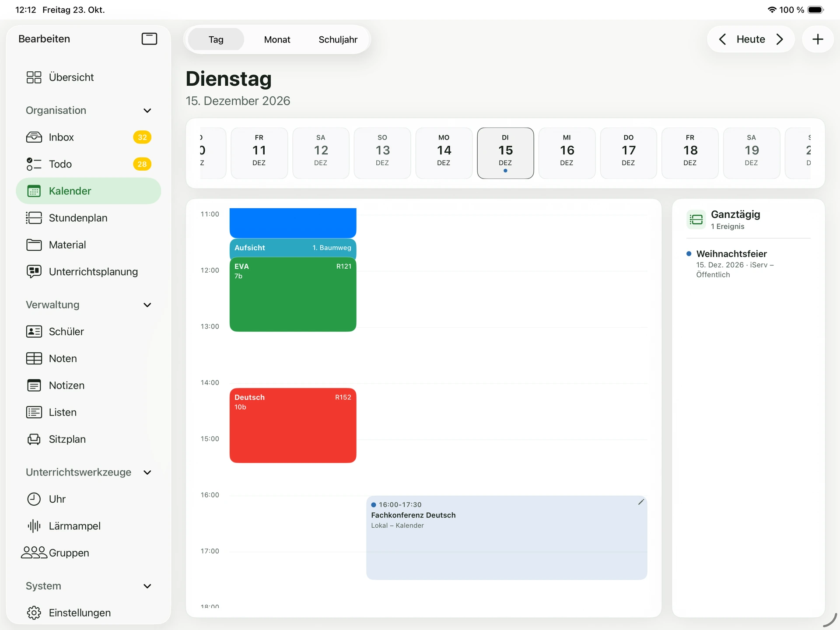
Task: Open the Inbox tray icon
Action: [x=34, y=137]
